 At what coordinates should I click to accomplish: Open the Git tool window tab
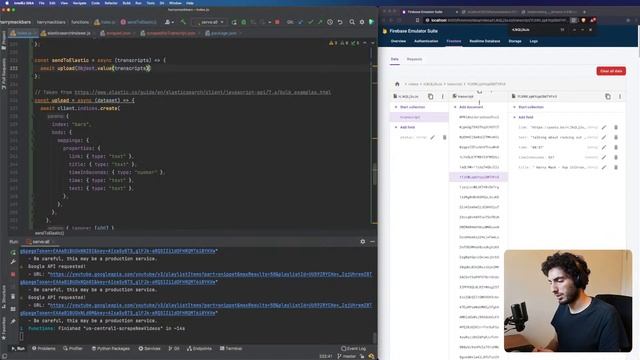point(174,349)
